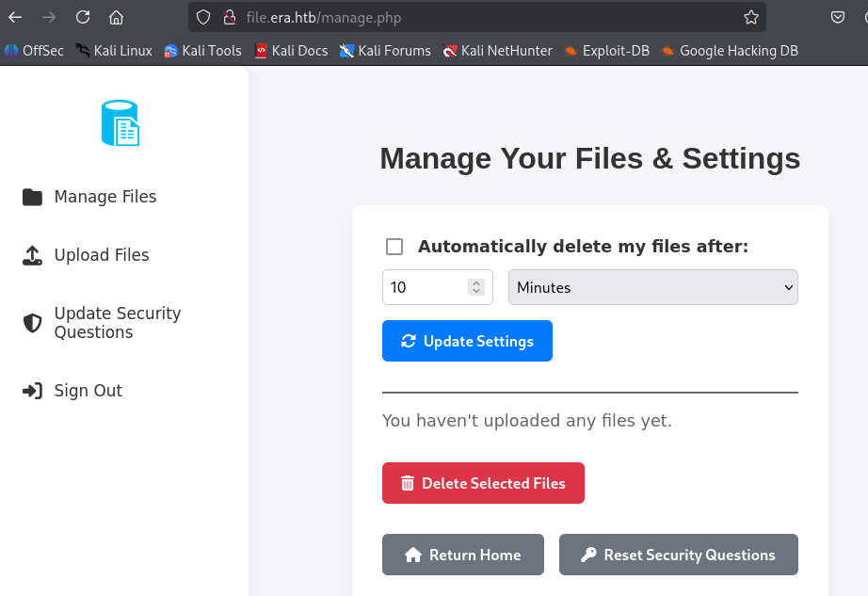Adjust the number spinner arrows for duration
The height and width of the screenshot is (596, 868).
point(476,287)
